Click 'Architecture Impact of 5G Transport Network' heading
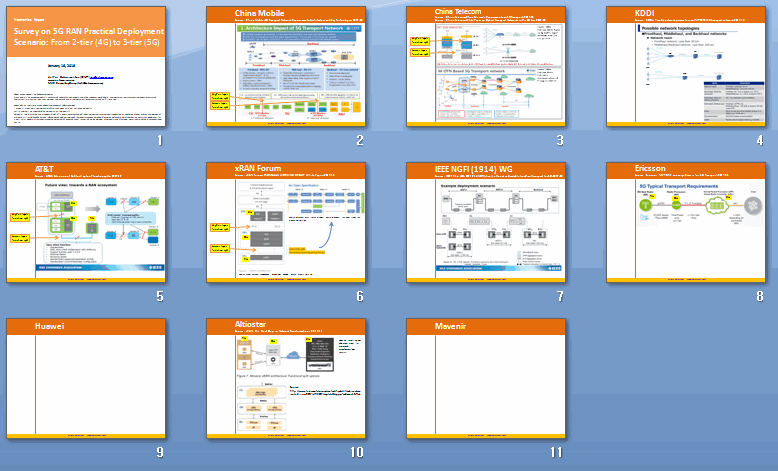The height and width of the screenshot is (471, 778). point(292,28)
